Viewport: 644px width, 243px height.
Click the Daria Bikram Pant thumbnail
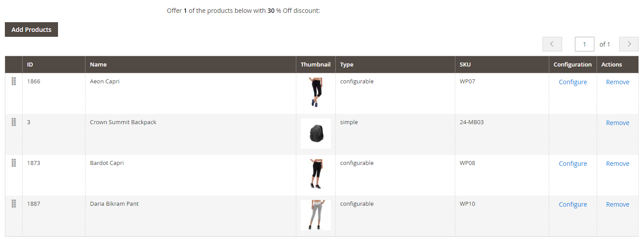coord(315,215)
